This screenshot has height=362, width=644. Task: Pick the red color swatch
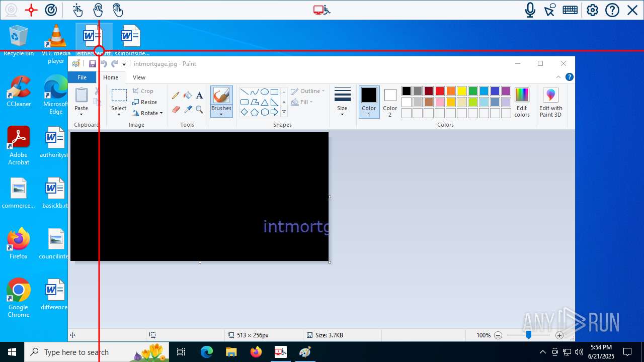point(440,91)
